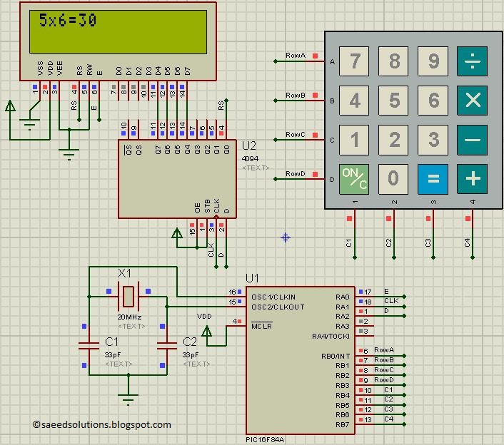Click the C1 column label below the keypad
Viewport: 504px width, 445px height.
(x=349, y=242)
